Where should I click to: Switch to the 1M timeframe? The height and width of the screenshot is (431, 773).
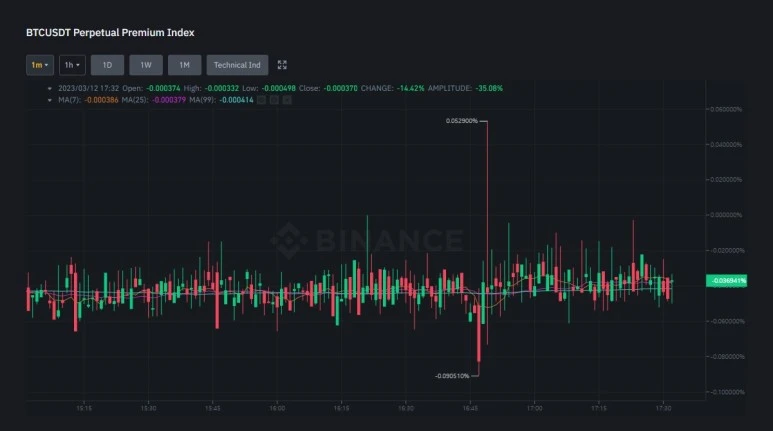tap(184, 65)
